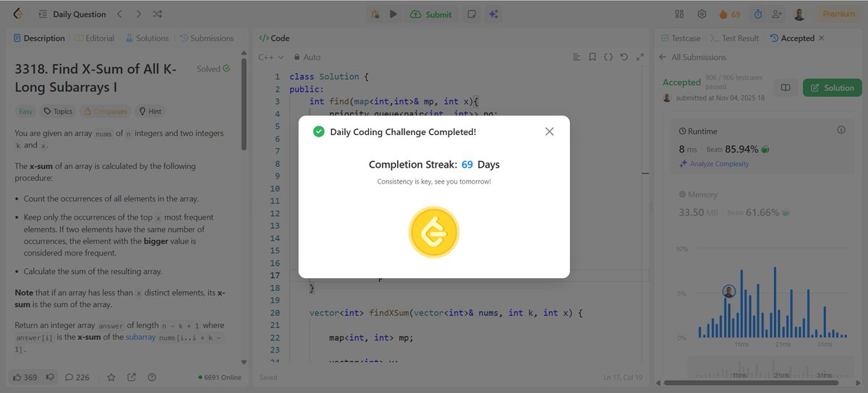Click the LeetCode logo in the top bar

18,14
